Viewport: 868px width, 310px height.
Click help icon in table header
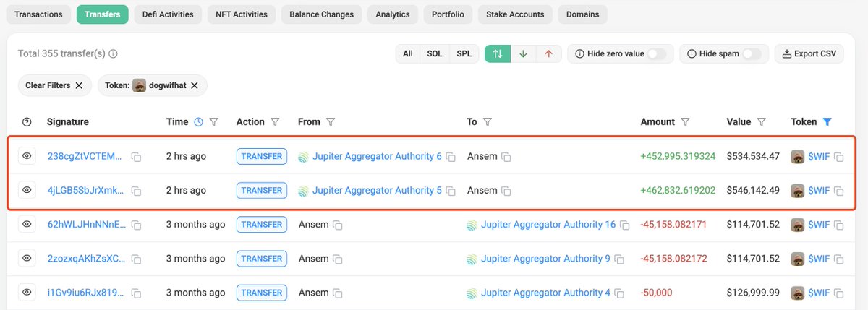[x=27, y=122]
